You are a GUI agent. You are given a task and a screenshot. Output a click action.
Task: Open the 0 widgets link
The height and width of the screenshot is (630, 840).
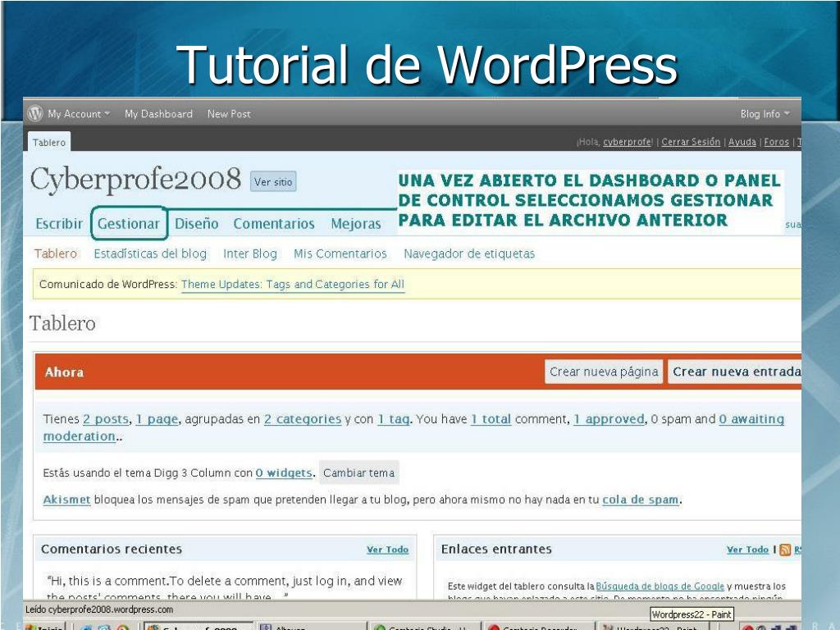coord(283,473)
